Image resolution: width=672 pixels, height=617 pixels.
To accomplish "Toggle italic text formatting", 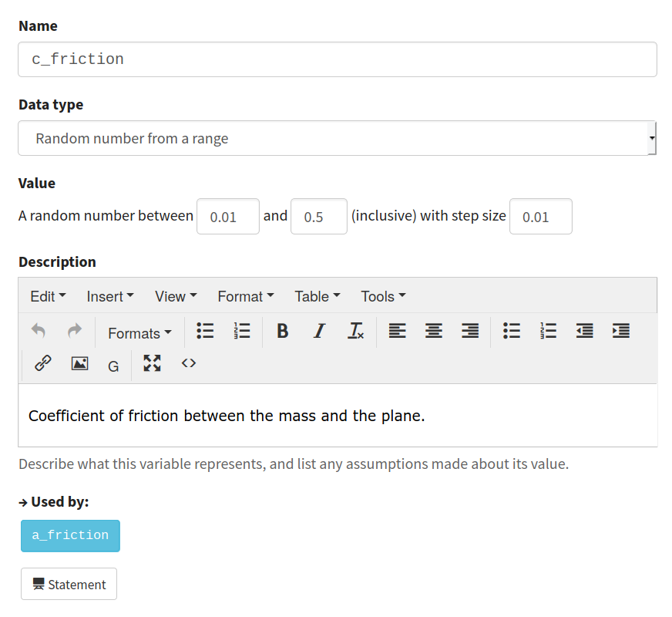I will 319,331.
